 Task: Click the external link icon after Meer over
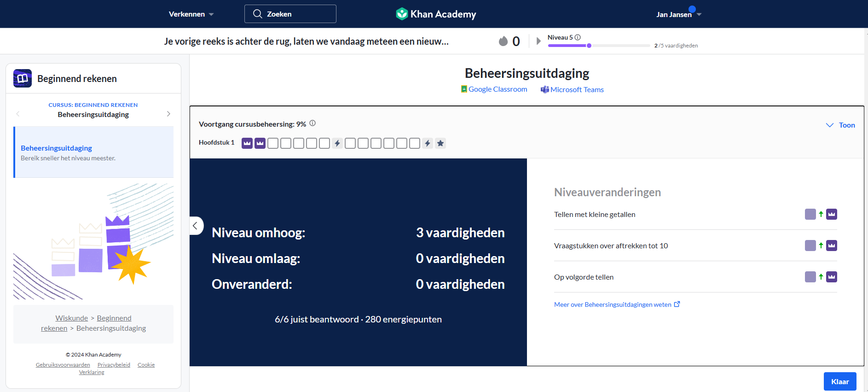[x=677, y=304]
